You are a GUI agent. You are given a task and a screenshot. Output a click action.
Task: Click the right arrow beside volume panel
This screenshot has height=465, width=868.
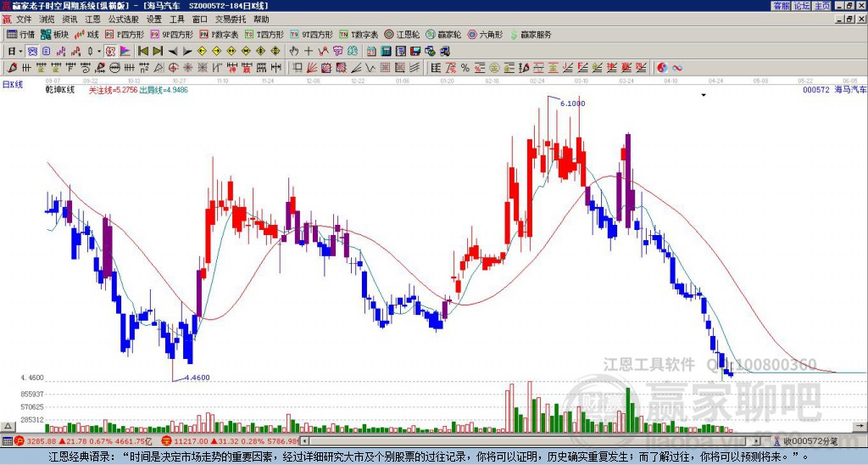[x=861, y=426]
